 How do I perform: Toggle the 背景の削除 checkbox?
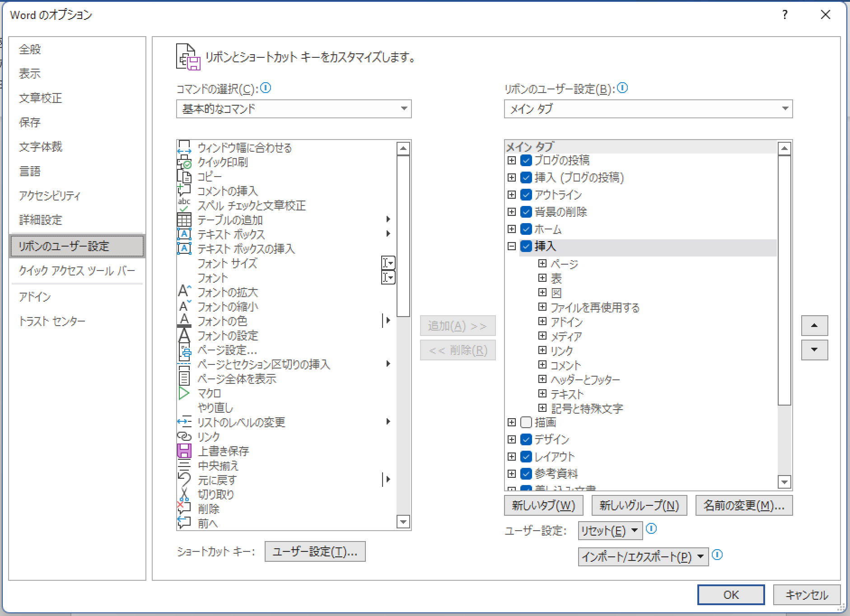pyautogui.click(x=526, y=212)
